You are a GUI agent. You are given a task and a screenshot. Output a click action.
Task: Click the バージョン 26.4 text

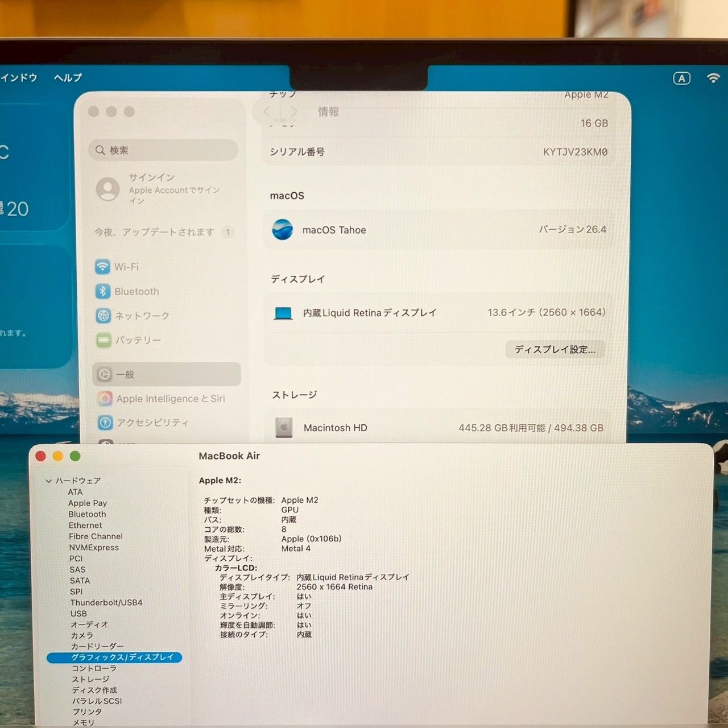coord(572,230)
